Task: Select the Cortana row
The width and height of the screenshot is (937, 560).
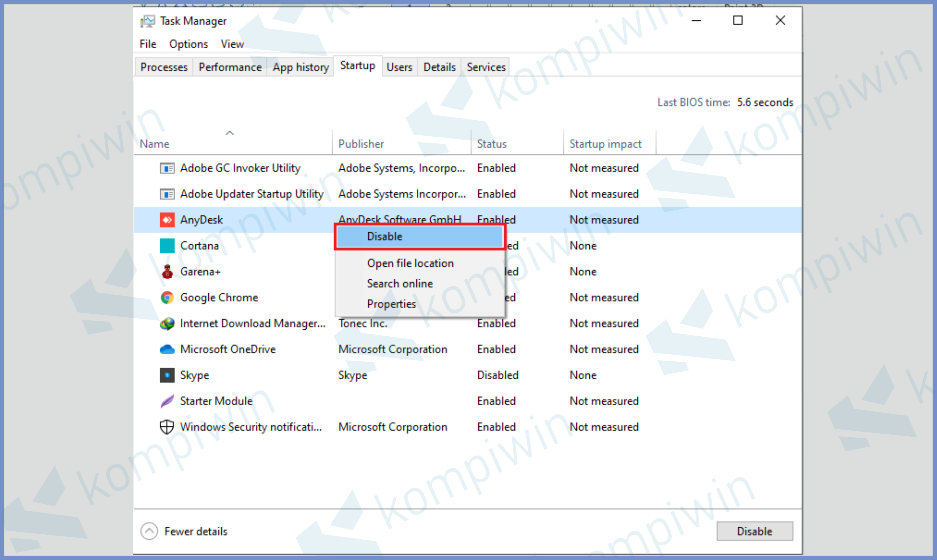Action: [468, 246]
